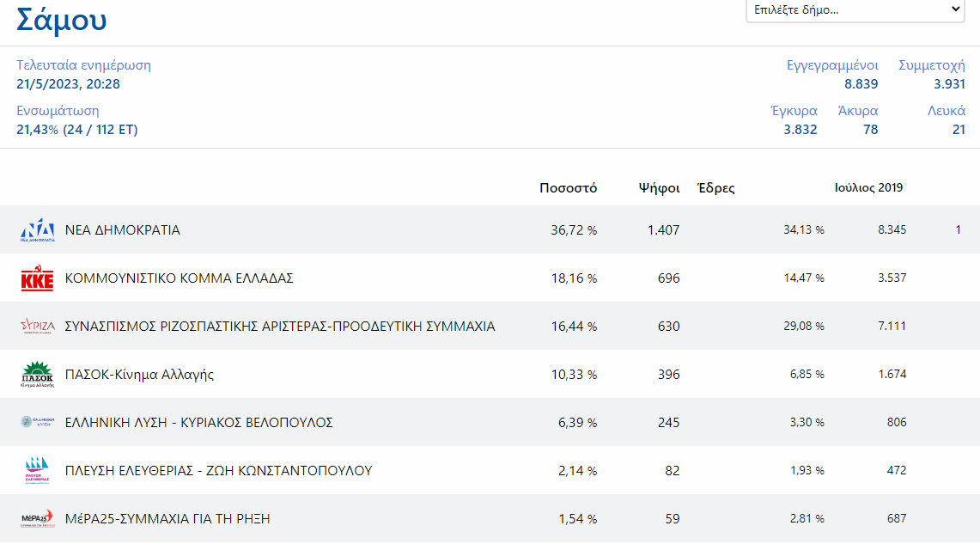
Task: Click the date 21/5/2023, 20:28
Action: click(68, 83)
